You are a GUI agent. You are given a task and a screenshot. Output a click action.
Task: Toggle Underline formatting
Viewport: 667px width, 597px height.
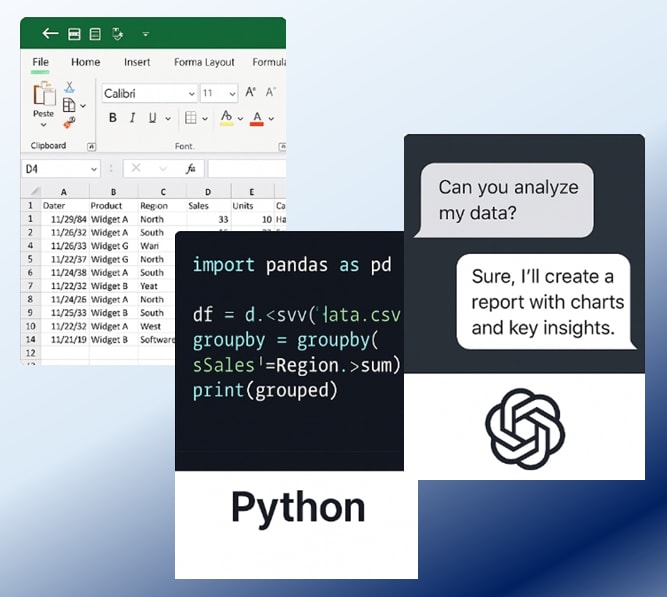[x=152, y=118]
